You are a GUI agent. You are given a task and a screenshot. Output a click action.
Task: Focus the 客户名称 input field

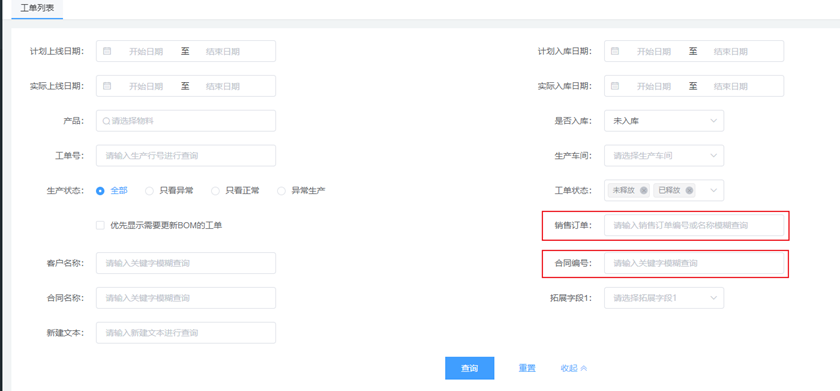coord(186,263)
